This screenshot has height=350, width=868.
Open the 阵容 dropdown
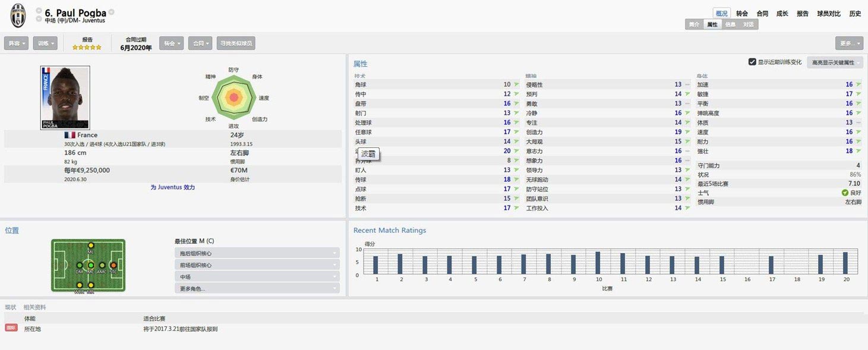pyautogui.click(x=17, y=43)
